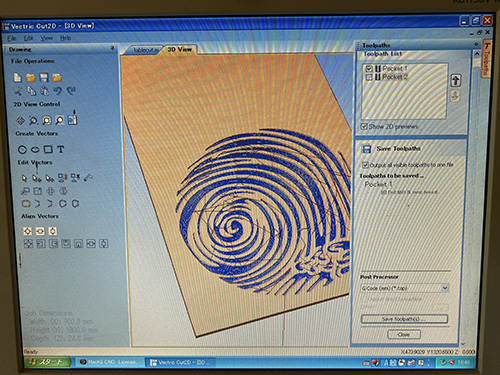Select the Draw Text tool
The width and height of the screenshot is (500, 375).
[x=60, y=149]
